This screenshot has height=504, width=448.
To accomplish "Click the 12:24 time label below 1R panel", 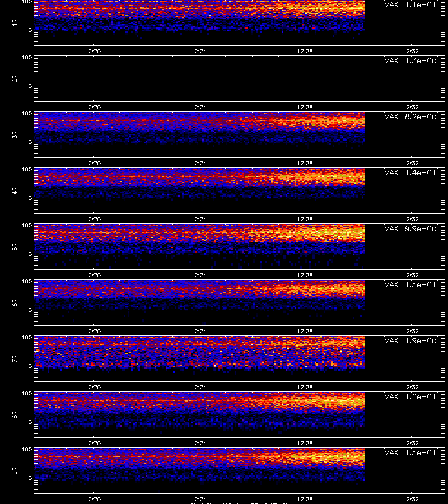I will [x=199, y=51].
